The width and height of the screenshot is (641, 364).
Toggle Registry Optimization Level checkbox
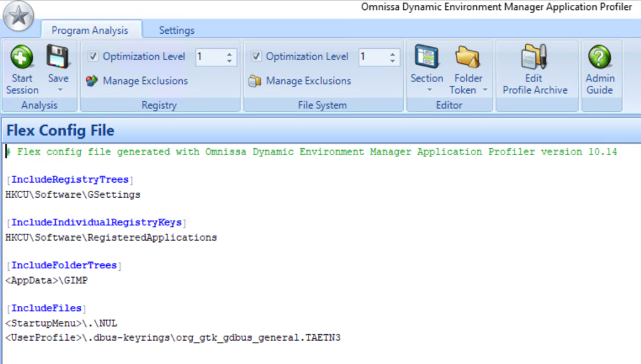coord(93,56)
